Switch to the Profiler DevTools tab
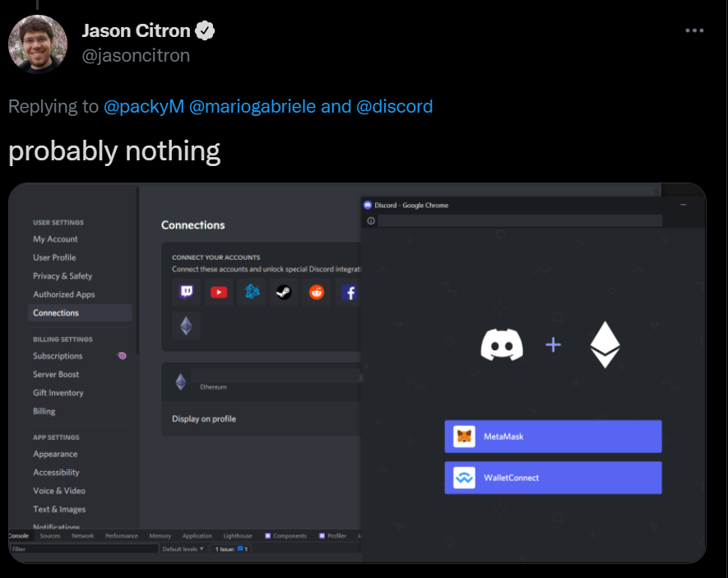 (x=333, y=536)
